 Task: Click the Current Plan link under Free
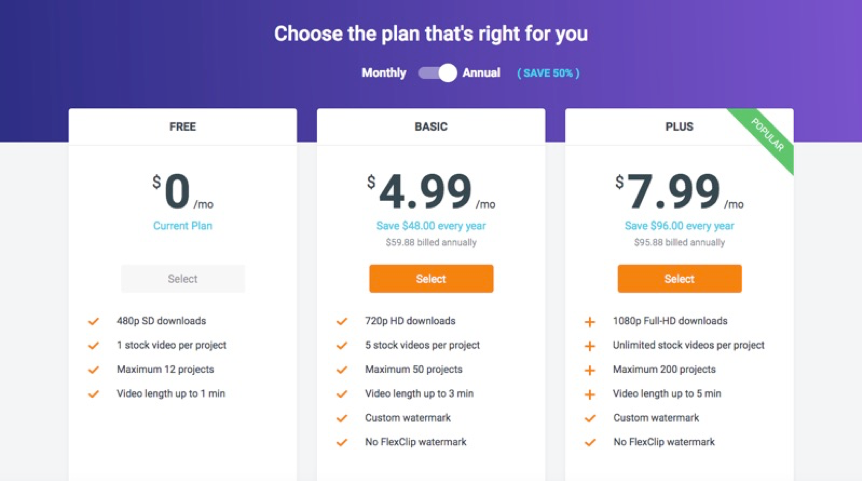tap(183, 226)
